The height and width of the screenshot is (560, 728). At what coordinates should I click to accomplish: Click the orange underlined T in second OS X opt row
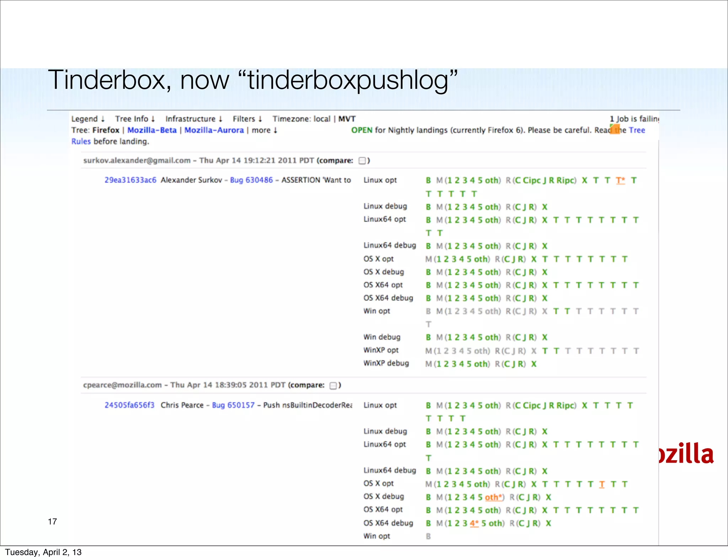(601, 484)
